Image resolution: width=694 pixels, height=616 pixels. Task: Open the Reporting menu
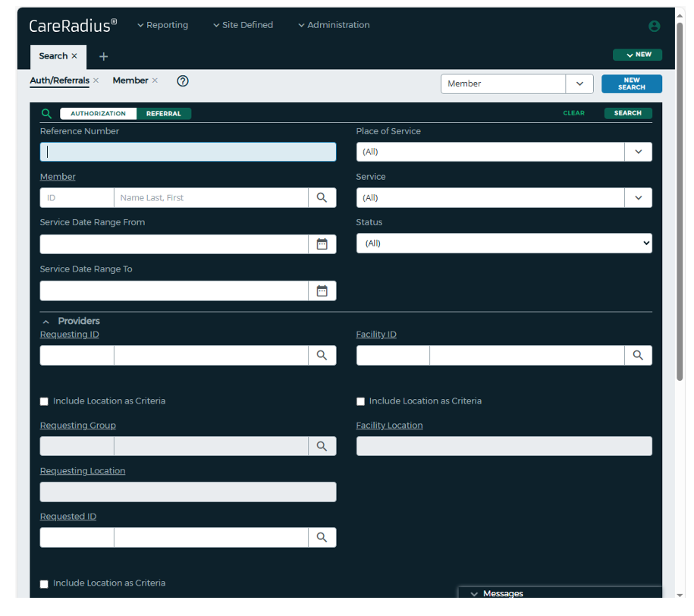[162, 25]
